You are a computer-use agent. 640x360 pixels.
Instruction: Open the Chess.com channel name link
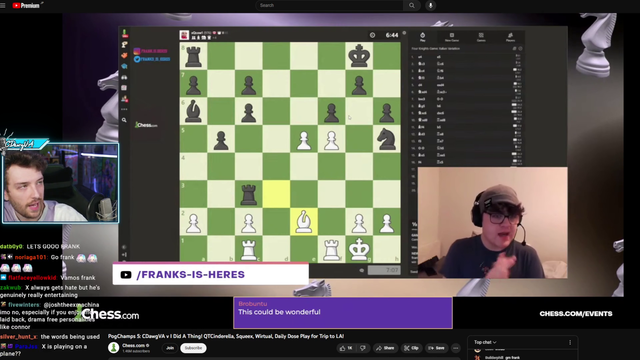(x=133, y=346)
